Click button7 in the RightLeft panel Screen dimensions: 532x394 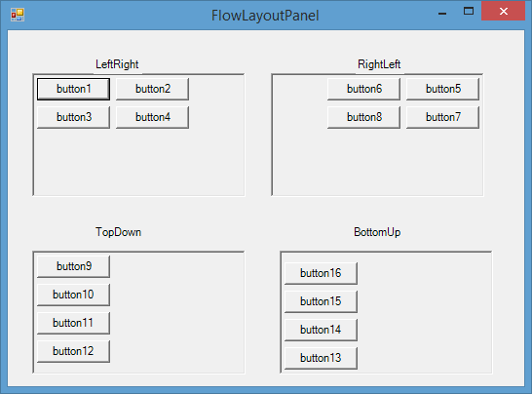coord(442,117)
